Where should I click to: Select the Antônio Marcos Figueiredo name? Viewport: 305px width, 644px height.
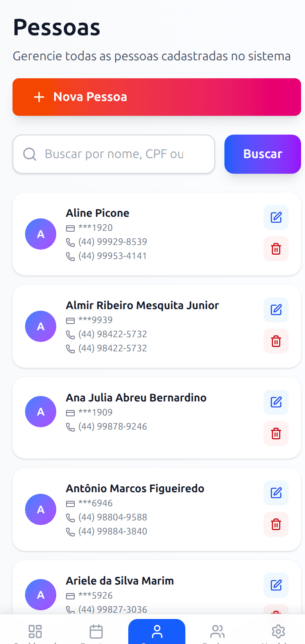click(x=135, y=489)
